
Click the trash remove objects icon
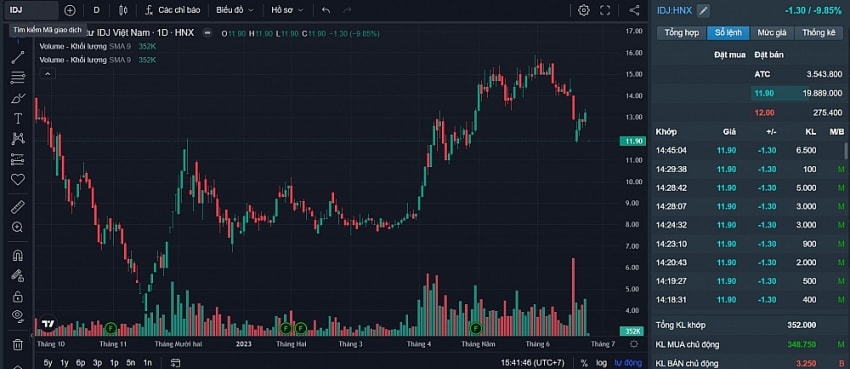click(x=18, y=344)
